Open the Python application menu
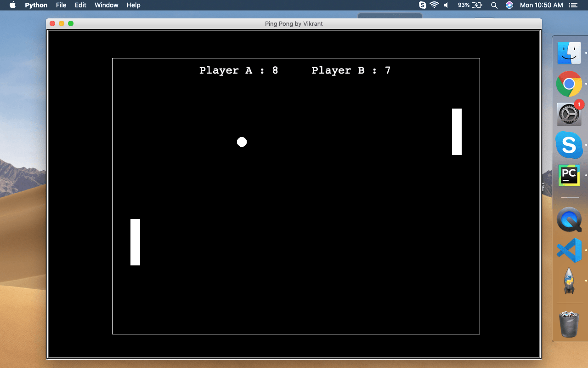588x368 pixels. pos(36,5)
